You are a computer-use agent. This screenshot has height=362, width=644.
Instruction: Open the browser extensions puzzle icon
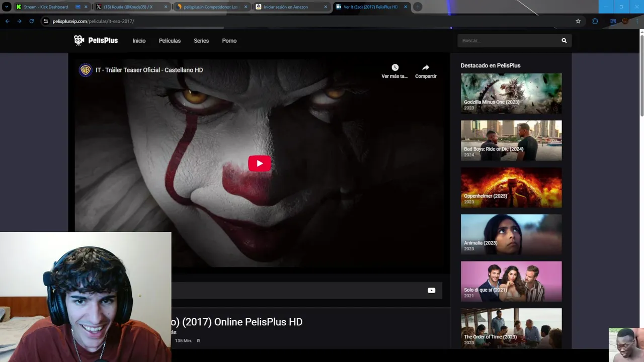coord(595,21)
